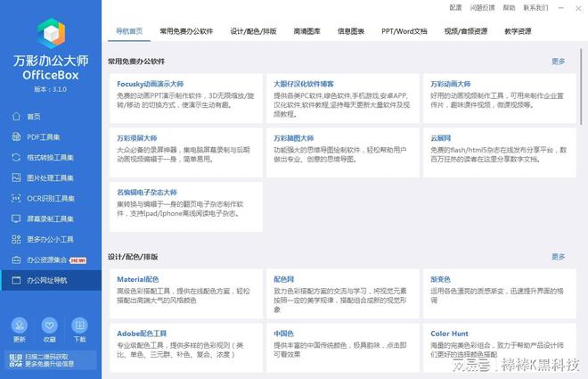588x379 pixels.
Task: Open the PDF工具集 sidebar icon
Action: [16, 137]
